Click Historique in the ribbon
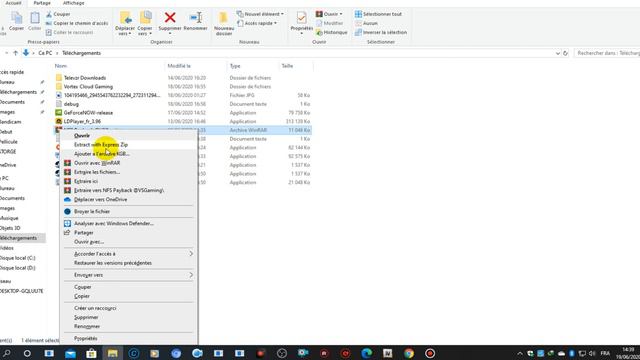This screenshot has height=360, width=640. point(331,32)
